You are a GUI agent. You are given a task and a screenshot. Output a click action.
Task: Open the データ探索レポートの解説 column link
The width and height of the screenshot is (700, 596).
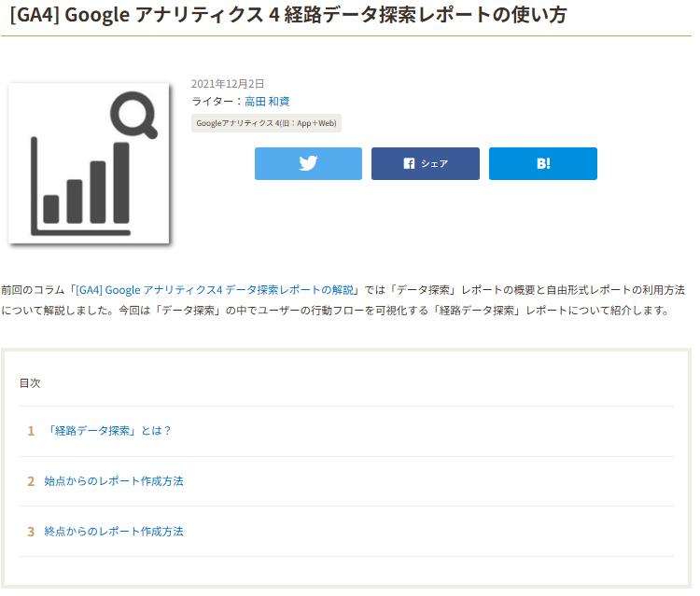point(217,290)
